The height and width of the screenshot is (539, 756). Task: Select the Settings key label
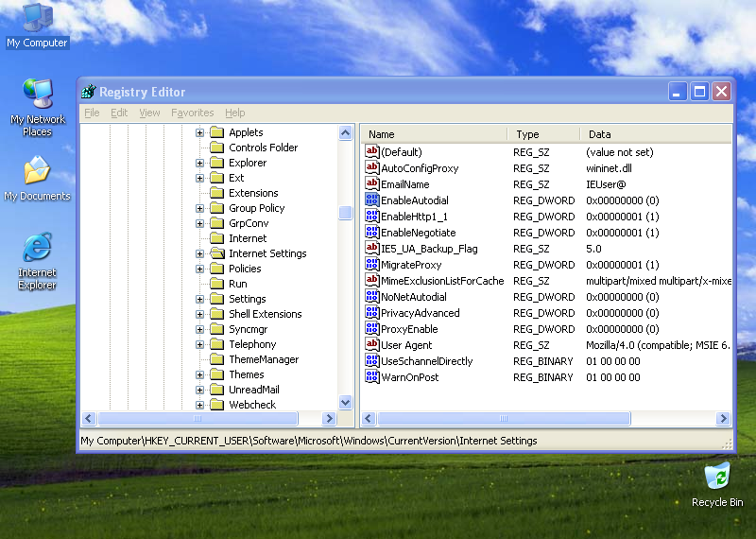click(x=247, y=299)
